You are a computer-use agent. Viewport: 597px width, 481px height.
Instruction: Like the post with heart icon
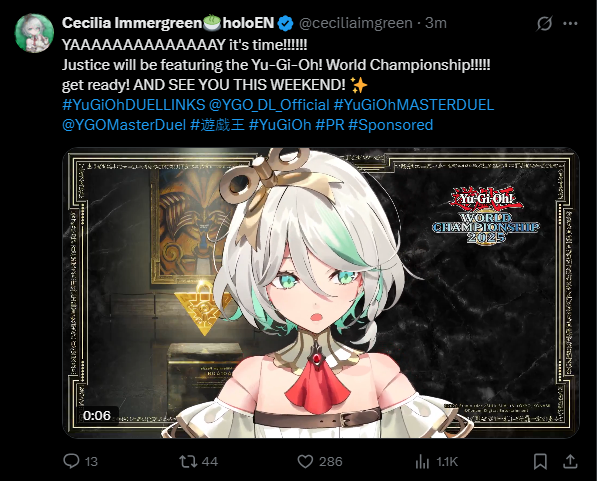pos(305,462)
